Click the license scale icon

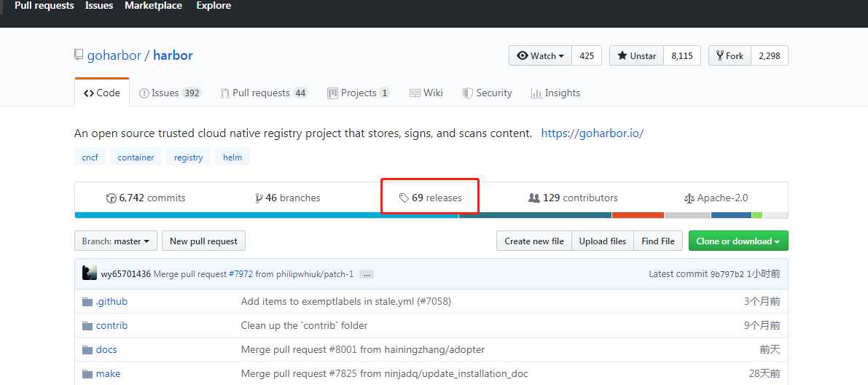tap(689, 198)
